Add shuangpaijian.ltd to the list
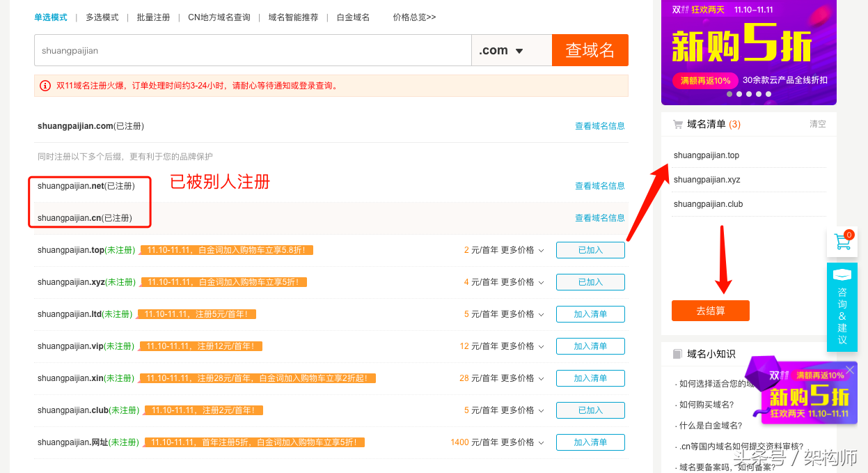868x473 pixels. 590,314
